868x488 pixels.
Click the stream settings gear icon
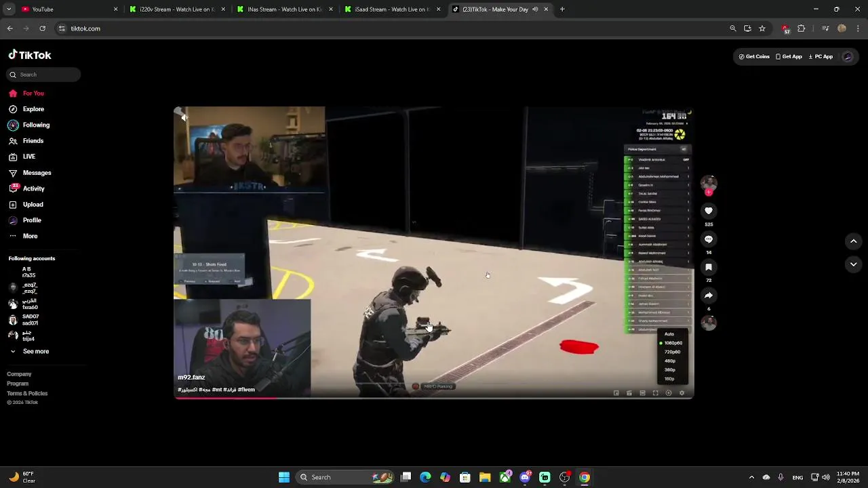click(682, 393)
